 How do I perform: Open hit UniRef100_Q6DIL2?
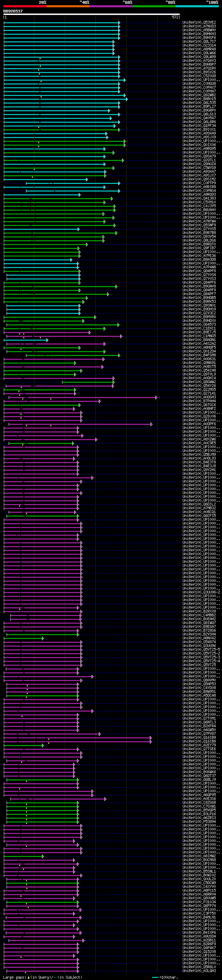click(199, 504)
